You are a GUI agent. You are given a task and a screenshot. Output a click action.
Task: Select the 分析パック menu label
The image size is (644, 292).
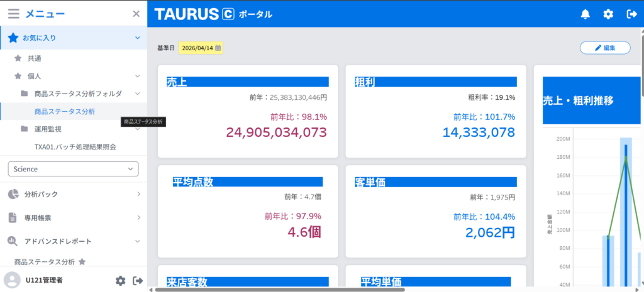point(41,194)
